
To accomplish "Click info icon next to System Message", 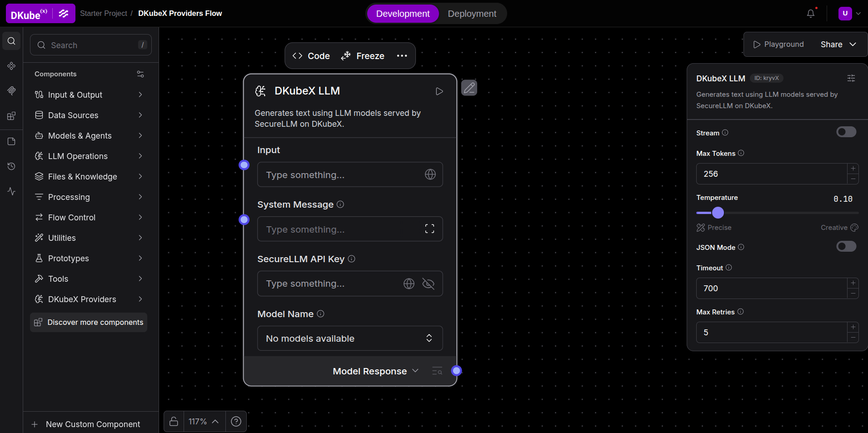I will (x=340, y=204).
